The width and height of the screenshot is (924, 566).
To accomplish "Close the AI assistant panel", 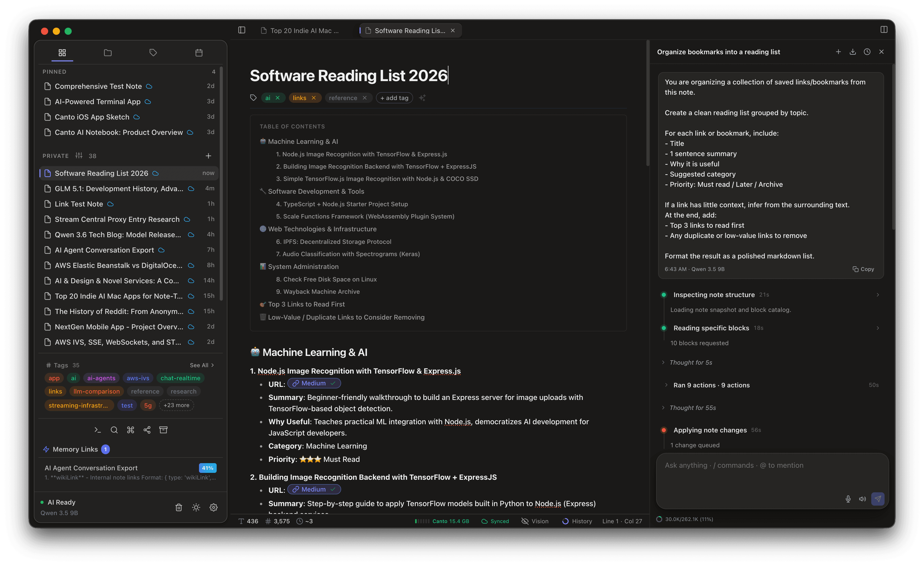I will point(881,52).
